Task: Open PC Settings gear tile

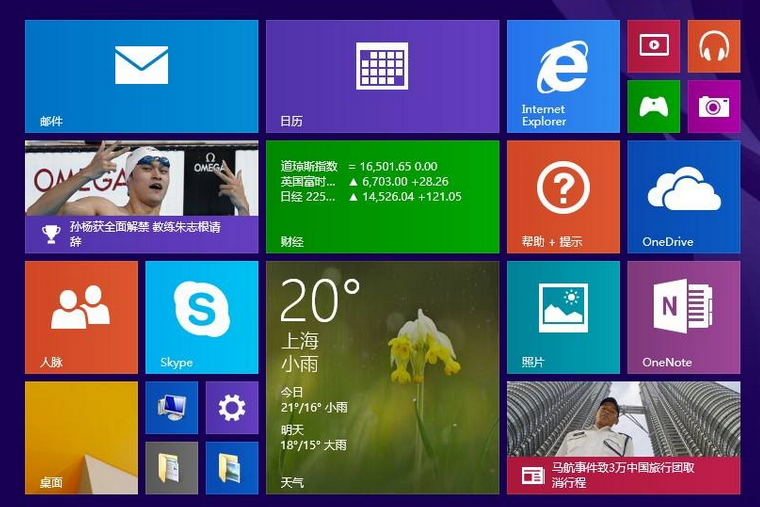Action: [231, 407]
